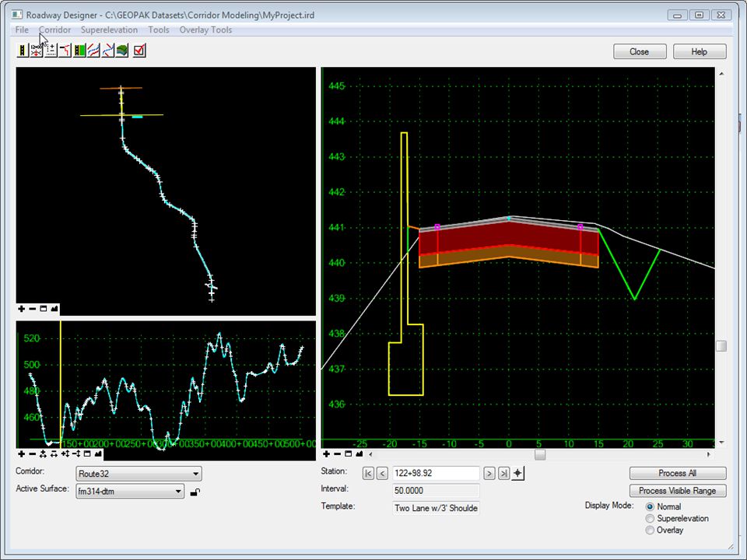Click window area icon in profile view

pyautogui.click(x=87, y=453)
